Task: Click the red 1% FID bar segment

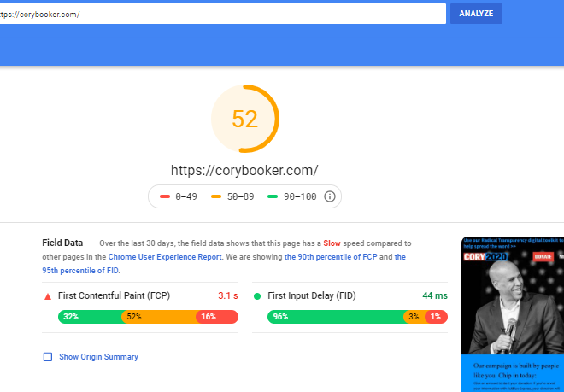Action: (x=437, y=317)
